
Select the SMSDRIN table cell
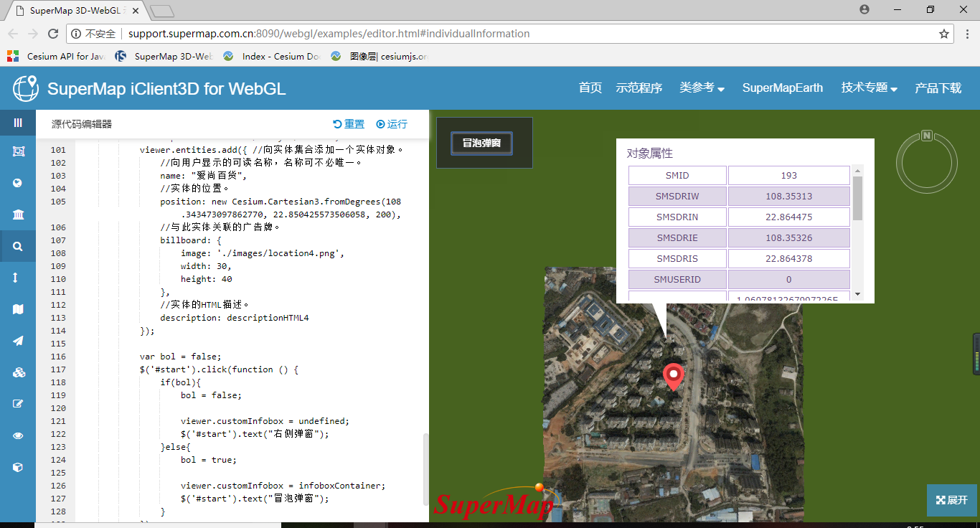(x=677, y=217)
